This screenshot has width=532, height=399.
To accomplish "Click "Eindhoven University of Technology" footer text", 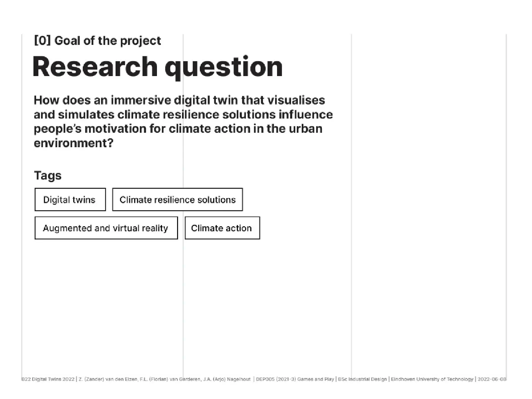I will 432,379.
